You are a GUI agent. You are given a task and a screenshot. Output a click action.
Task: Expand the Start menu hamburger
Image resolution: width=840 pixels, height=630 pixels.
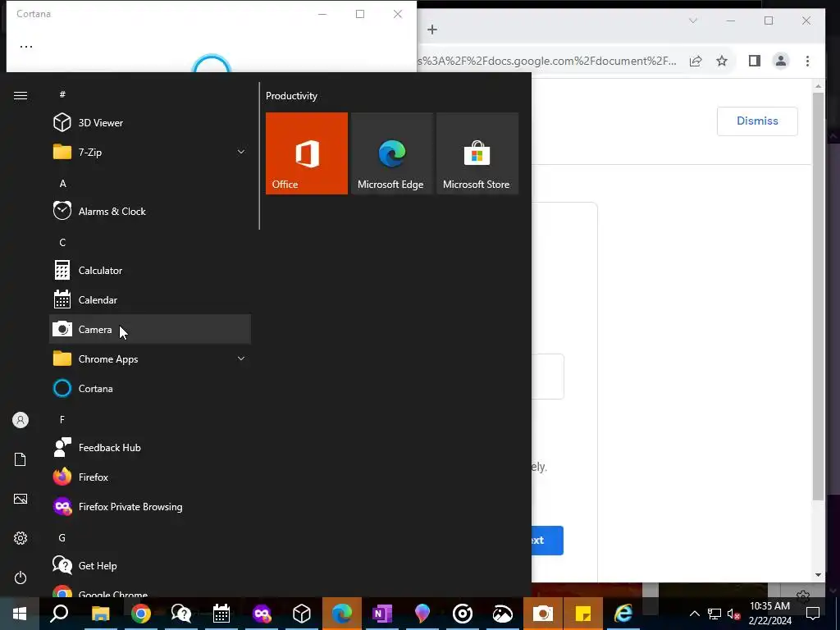21,95
